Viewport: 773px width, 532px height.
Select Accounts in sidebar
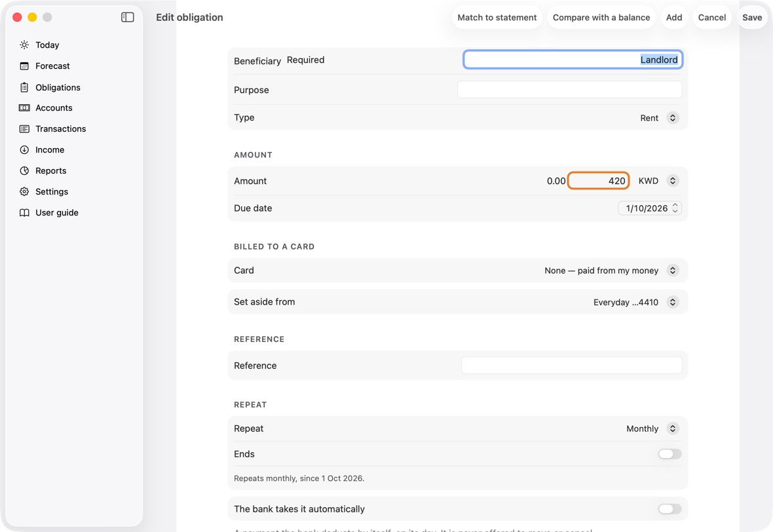pos(54,108)
